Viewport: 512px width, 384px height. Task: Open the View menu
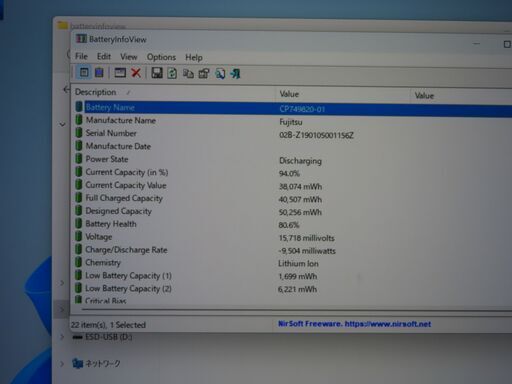129,57
